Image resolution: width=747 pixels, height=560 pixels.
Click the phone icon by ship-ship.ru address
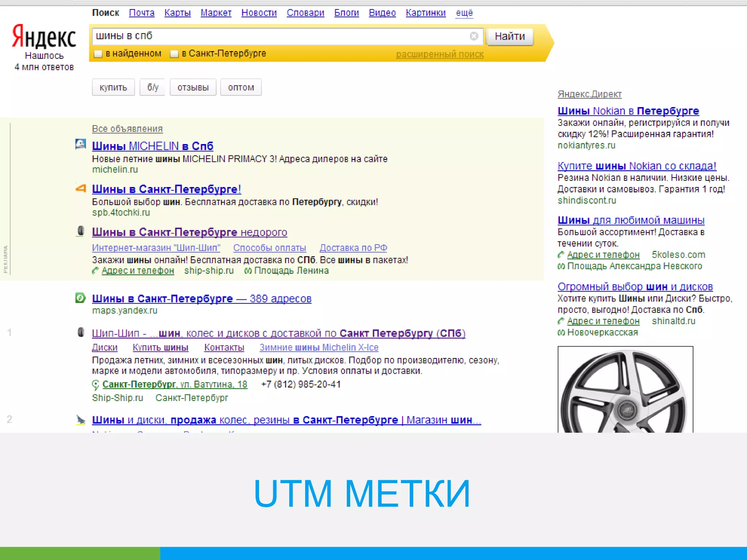(95, 271)
